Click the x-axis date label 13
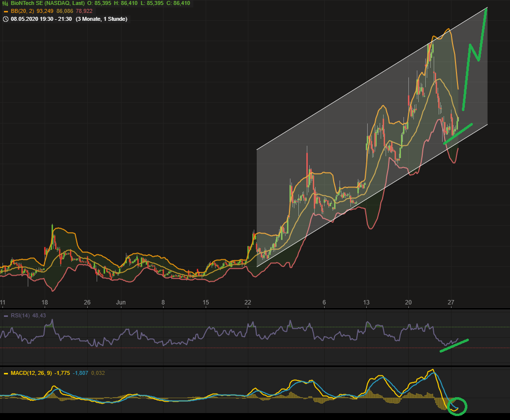The image size is (510, 420). [366, 302]
